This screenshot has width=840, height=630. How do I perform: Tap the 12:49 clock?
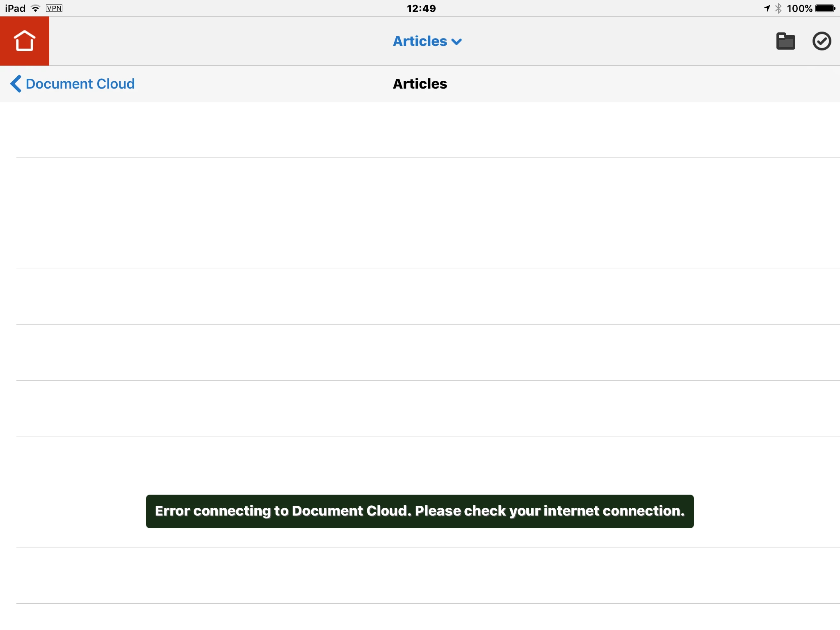point(421,9)
